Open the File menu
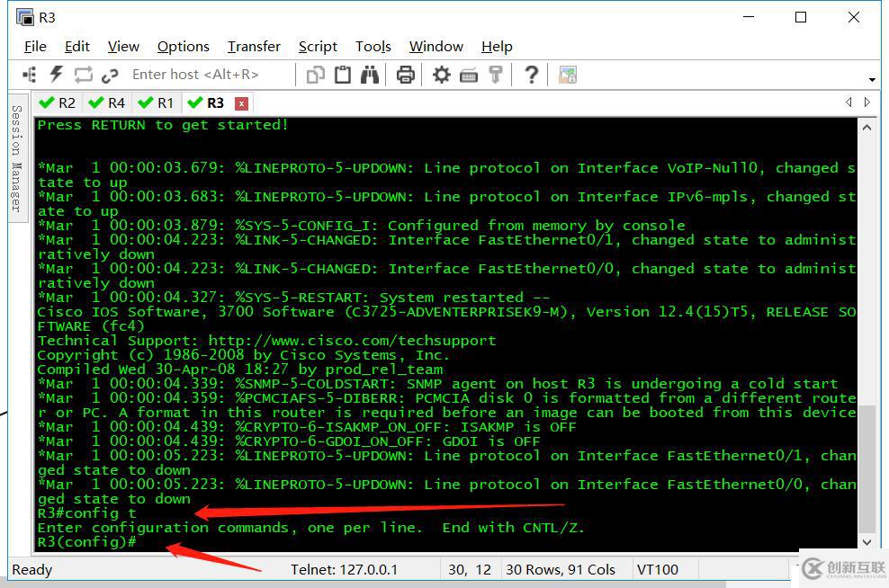889x588 pixels. (35, 47)
